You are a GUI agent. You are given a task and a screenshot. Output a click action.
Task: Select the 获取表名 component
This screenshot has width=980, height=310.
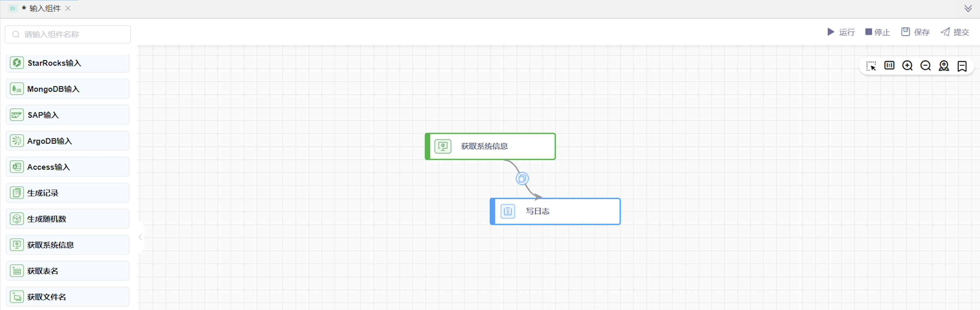coord(68,271)
